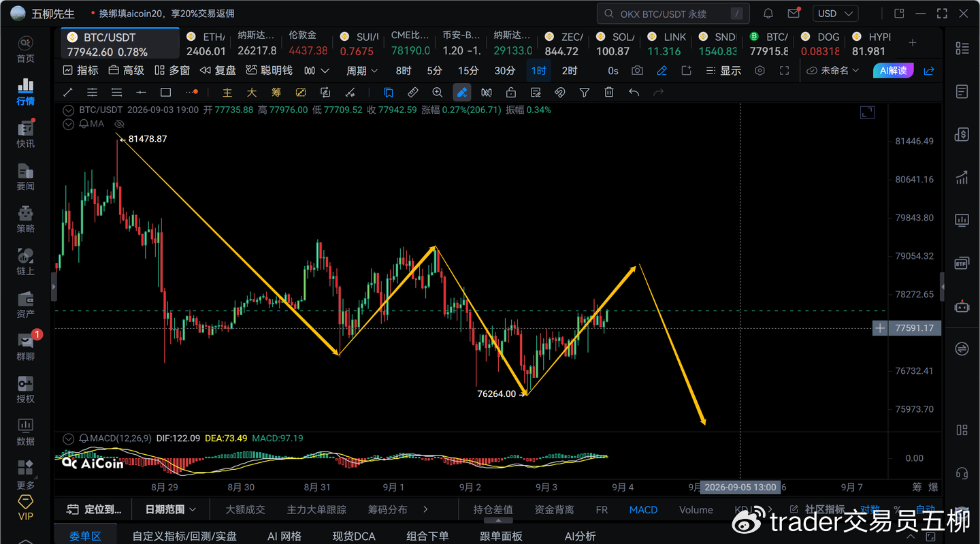Image resolution: width=980 pixels, height=544 pixels.
Task: Open the 行情 market sidebar section
Action: (26, 91)
